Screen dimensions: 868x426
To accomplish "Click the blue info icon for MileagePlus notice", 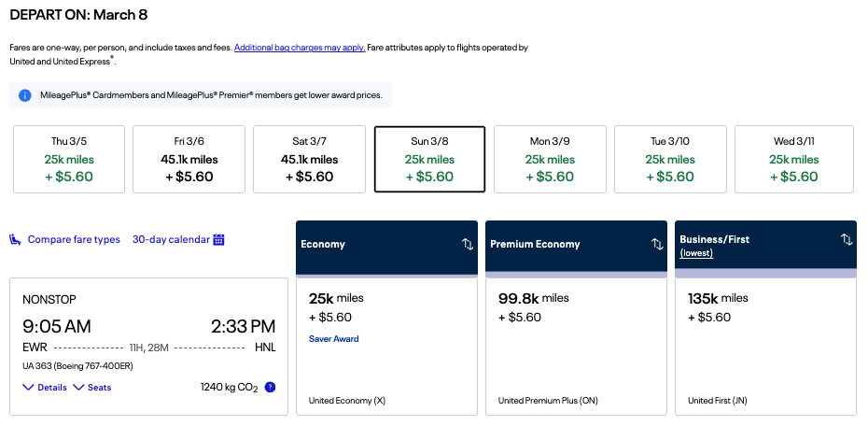I will [23, 95].
